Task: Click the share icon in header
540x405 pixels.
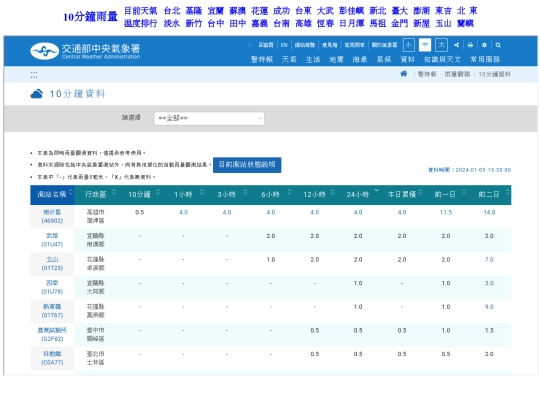Action: click(x=456, y=45)
